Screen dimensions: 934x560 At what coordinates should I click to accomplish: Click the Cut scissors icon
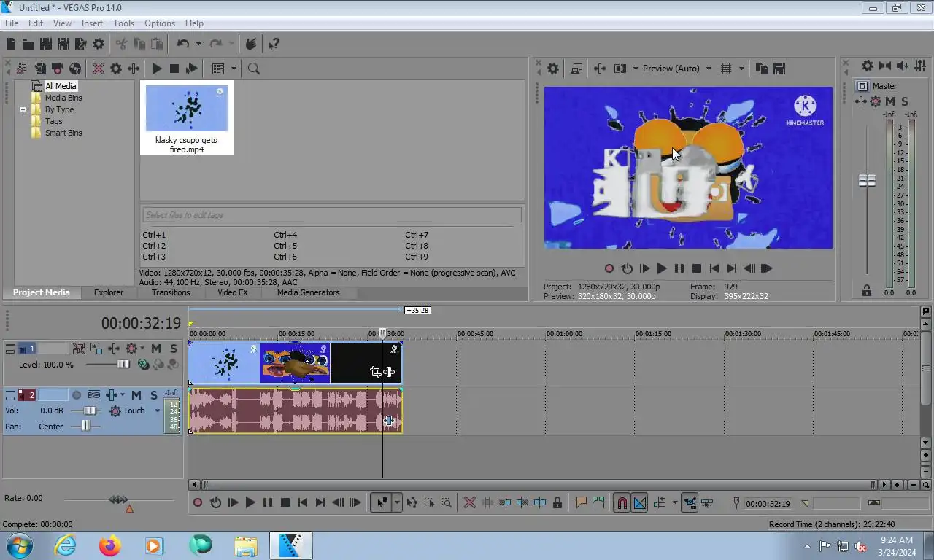pos(121,44)
